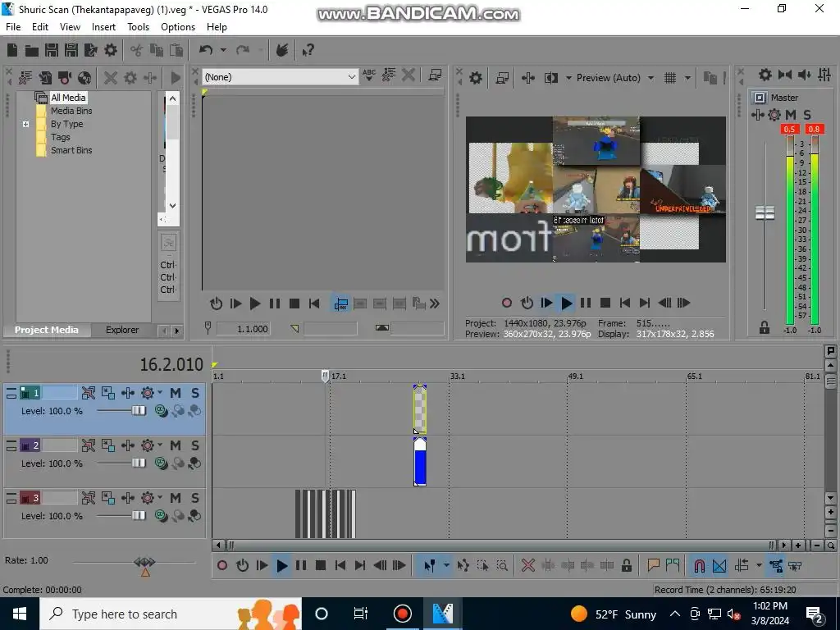
Task: Select the blue event on track 2
Action: point(421,462)
